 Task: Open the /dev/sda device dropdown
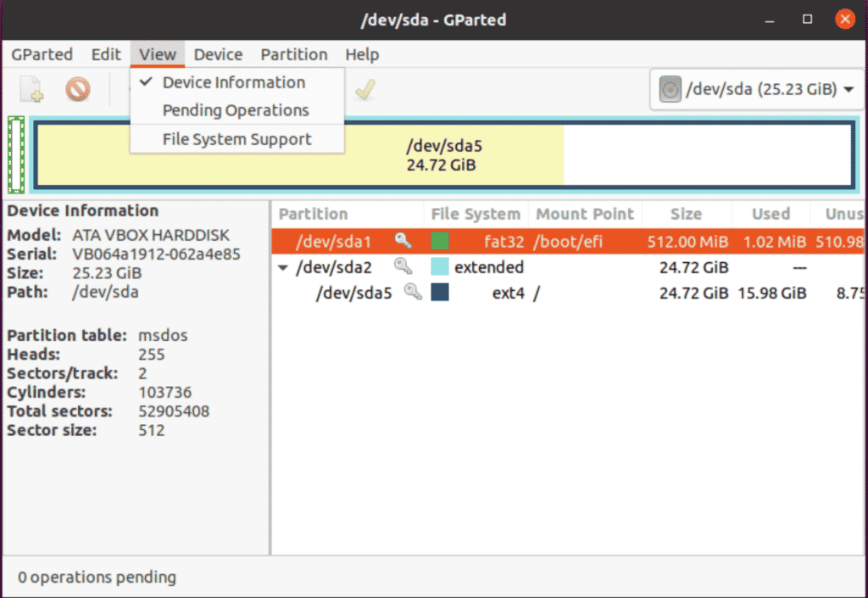pyautogui.click(x=850, y=89)
